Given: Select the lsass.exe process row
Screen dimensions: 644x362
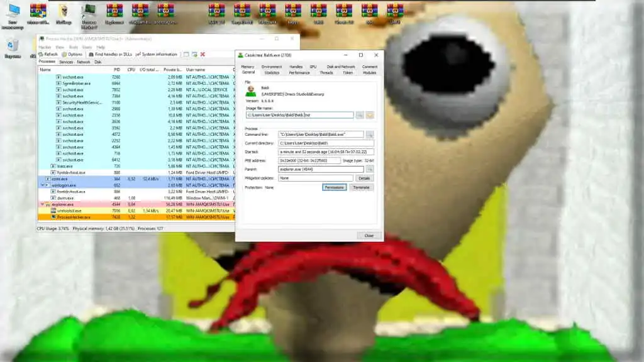Looking at the screenshot, I should pos(136,166).
